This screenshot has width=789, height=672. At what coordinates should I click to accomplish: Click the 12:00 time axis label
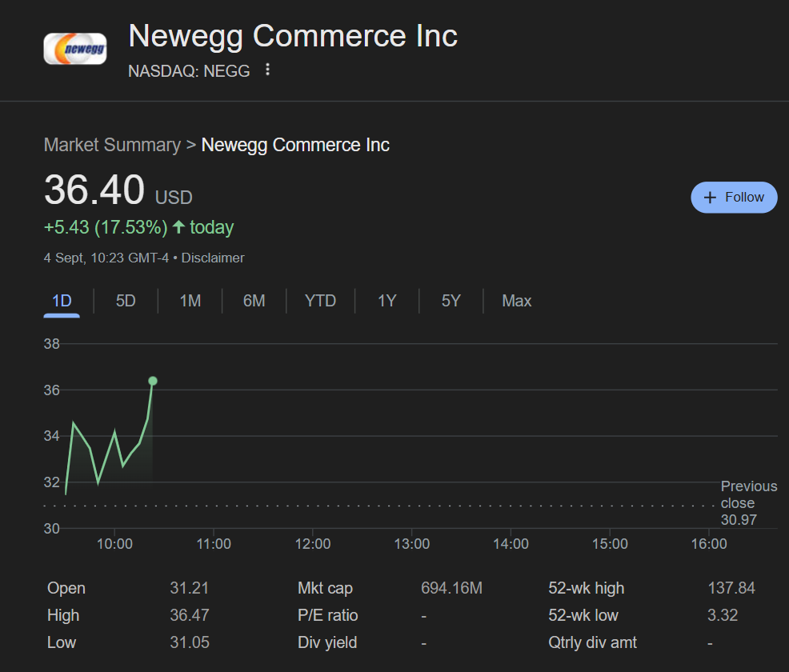click(x=313, y=544)
